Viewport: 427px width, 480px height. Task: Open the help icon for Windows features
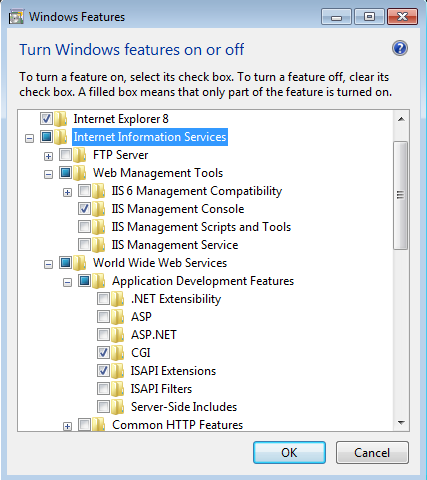pyautogui.click(x=400, y=48)
